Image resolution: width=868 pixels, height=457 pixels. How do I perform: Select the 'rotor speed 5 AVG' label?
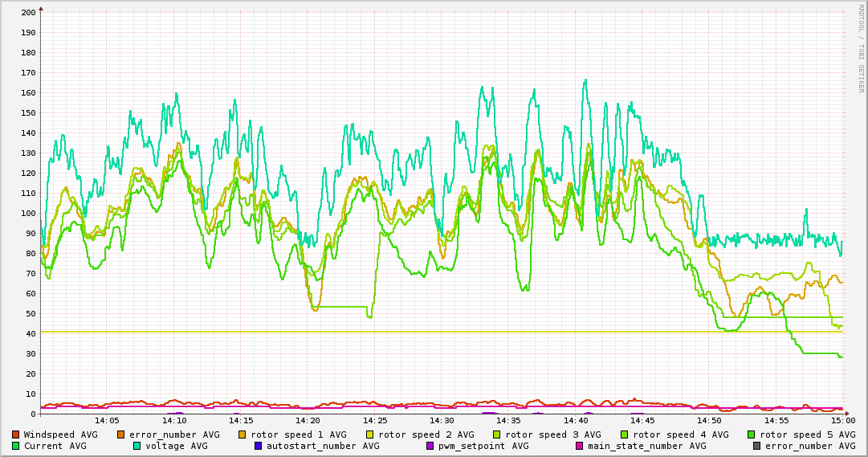click(808, 435)
